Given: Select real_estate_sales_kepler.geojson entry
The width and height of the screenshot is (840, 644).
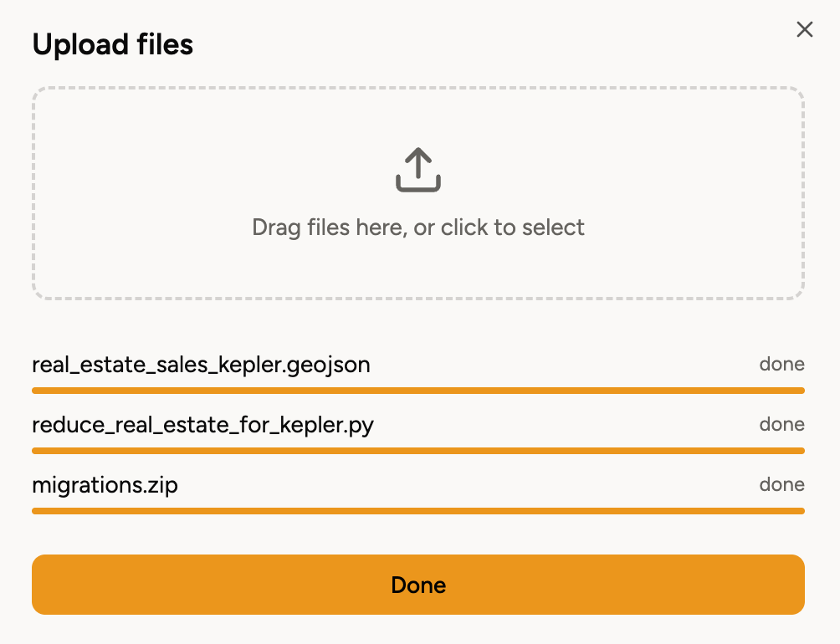Looking at the screenshot, I should tap(201, 365).
